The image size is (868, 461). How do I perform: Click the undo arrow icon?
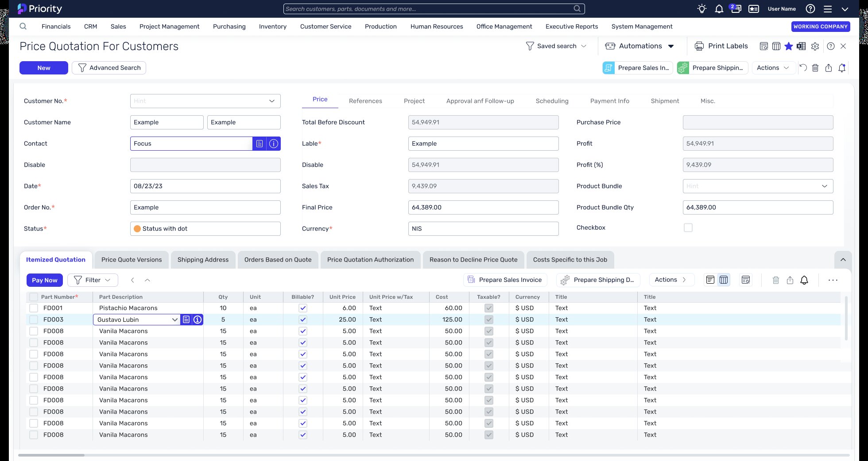click(803, 68)
